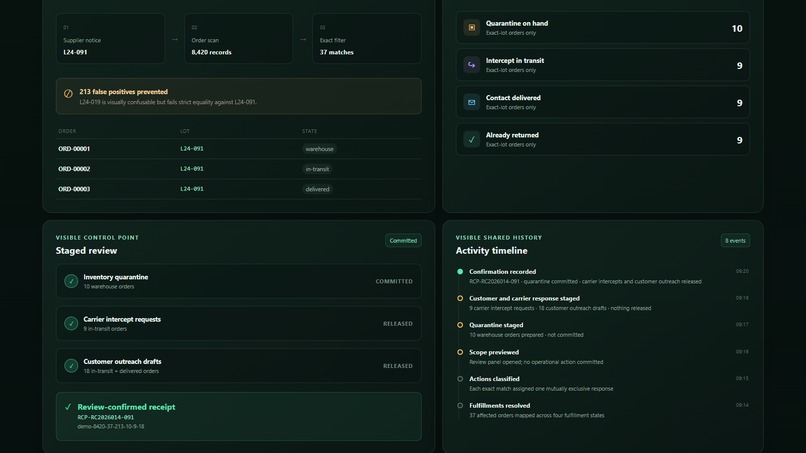Click the Intercept in transit arrow icon
This screenshot has height=453, width=806.
point(471,65)
